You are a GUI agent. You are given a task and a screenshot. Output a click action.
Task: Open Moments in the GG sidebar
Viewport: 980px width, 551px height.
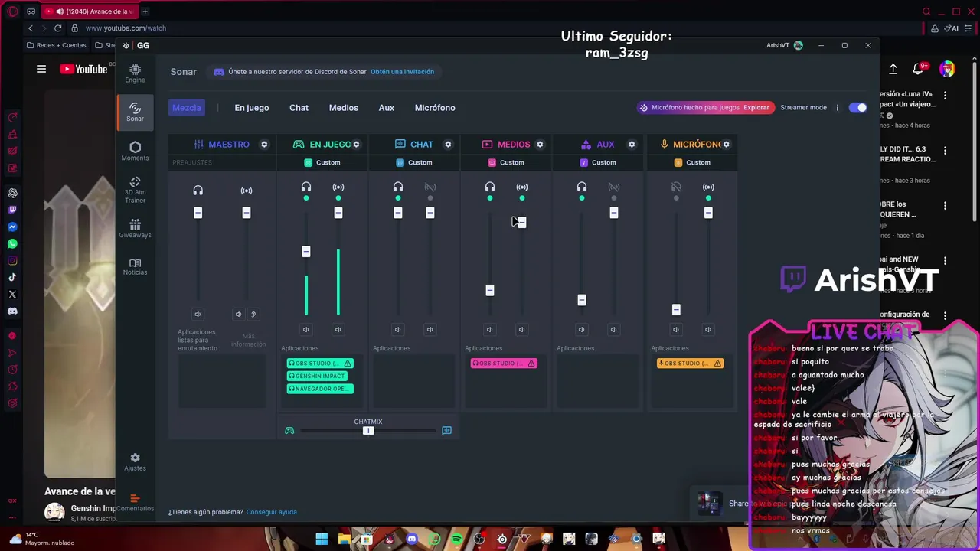[x=135, y=151]
